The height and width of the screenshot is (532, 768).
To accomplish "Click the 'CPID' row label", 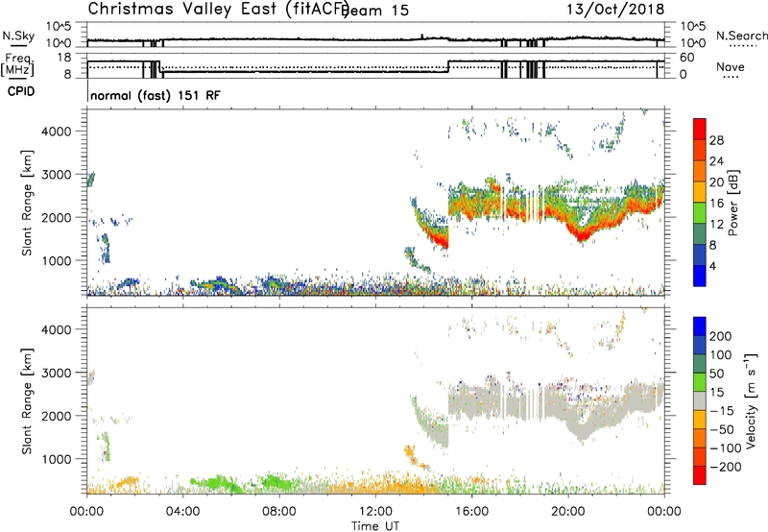I will click(x=21, y=91).
